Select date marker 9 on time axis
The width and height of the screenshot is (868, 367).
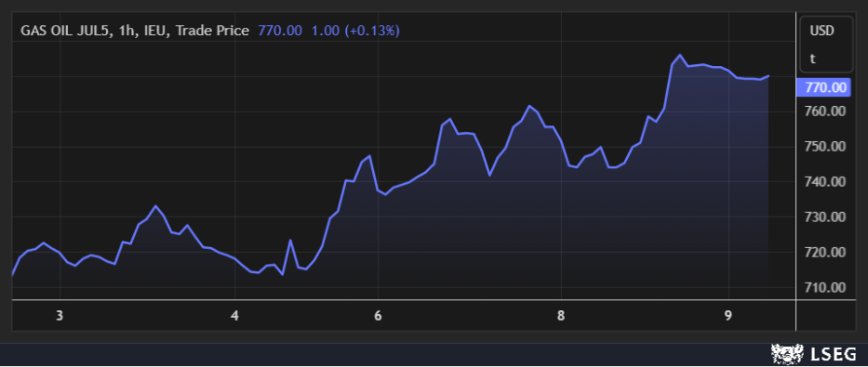click(728, 316)
